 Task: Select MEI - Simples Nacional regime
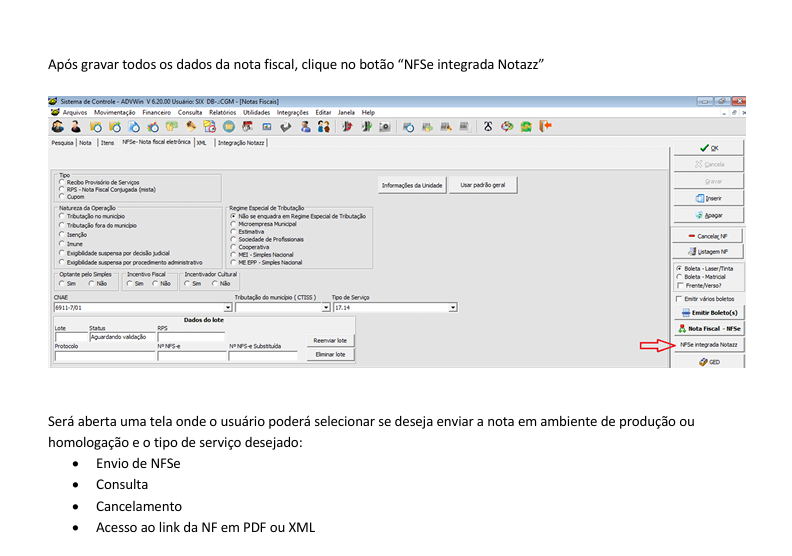pos(233,255)
